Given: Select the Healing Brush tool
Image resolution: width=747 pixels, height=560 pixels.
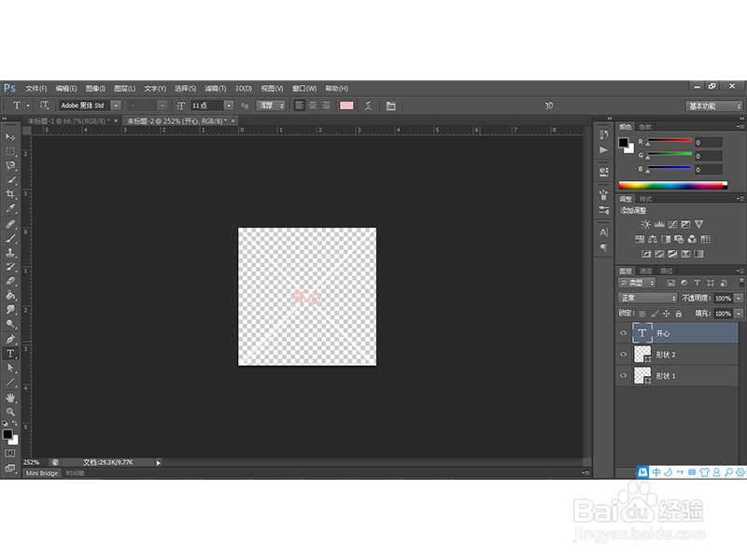Looking at the screenshot, I should [10, 224].
